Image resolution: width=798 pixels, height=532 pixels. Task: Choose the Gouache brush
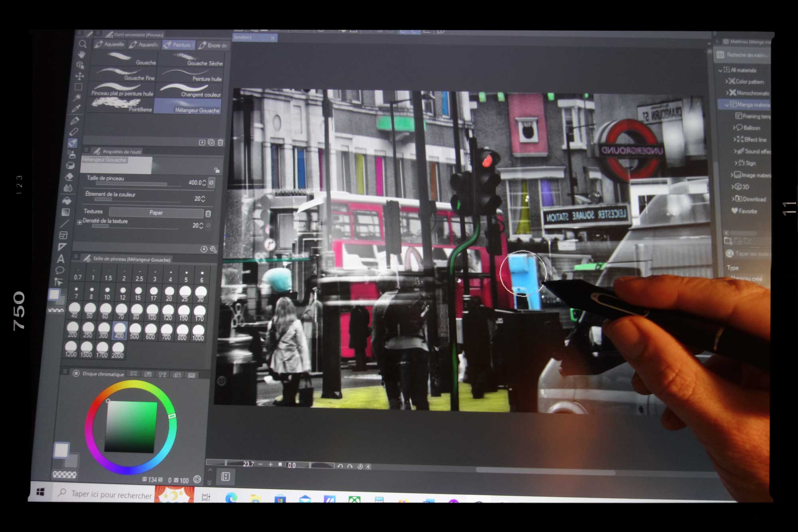(x=124, y=59)
